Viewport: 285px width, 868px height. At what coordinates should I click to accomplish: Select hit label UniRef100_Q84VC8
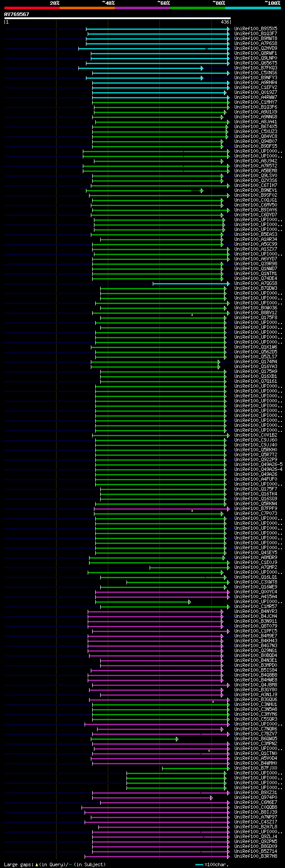tap(256, 136)
